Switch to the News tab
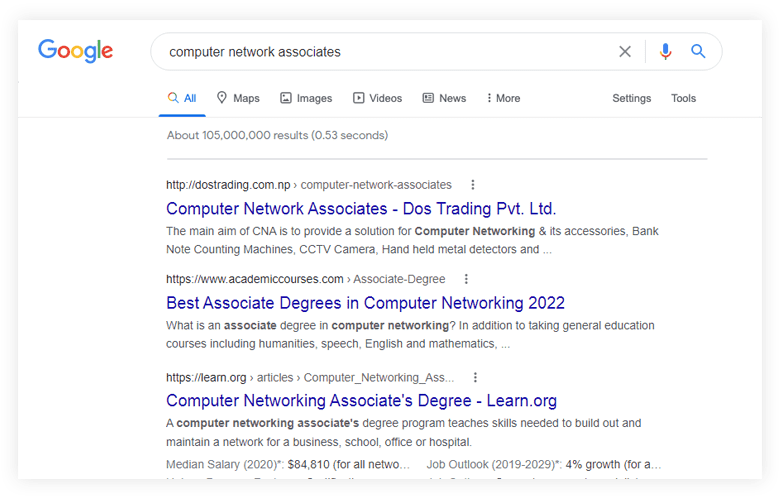The height and width of the screenshot is (502, 781). [x=444, y=98]
